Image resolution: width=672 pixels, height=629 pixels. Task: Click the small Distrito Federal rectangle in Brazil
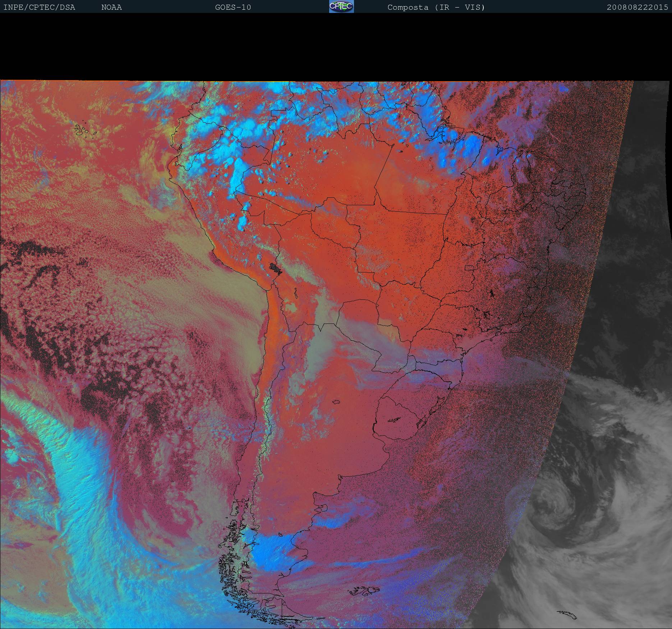click(469, 267)
